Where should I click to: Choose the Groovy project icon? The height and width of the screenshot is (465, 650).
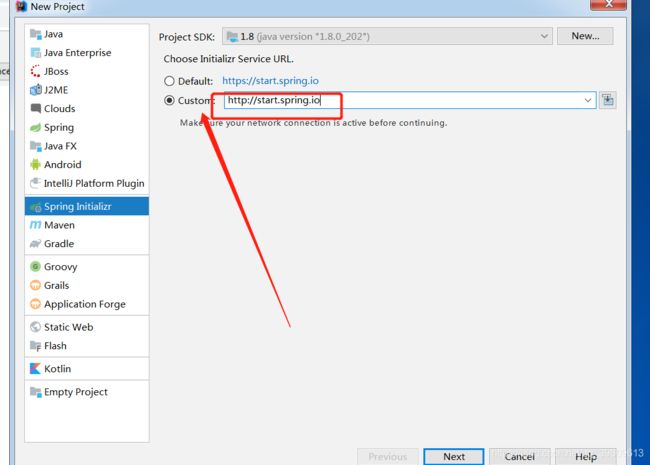click(x=36, y=267)
